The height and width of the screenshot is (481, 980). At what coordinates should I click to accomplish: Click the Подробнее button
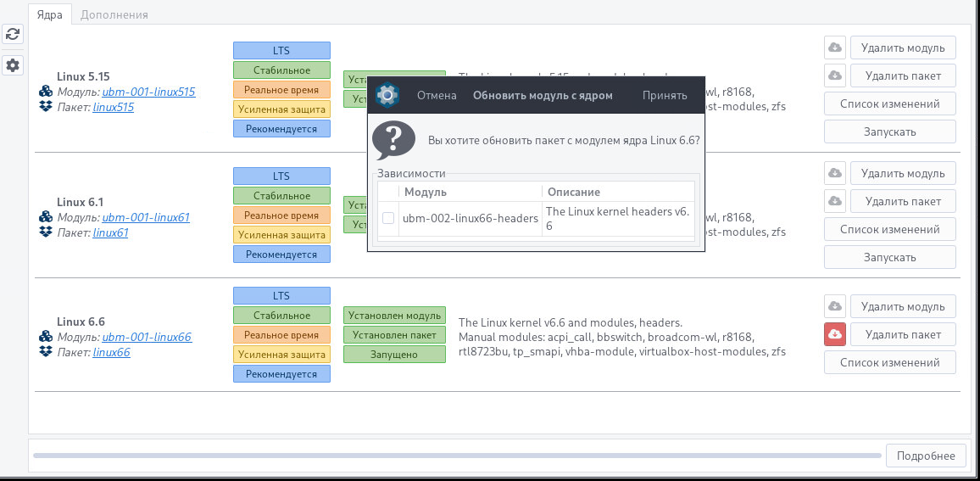[926, 456]
